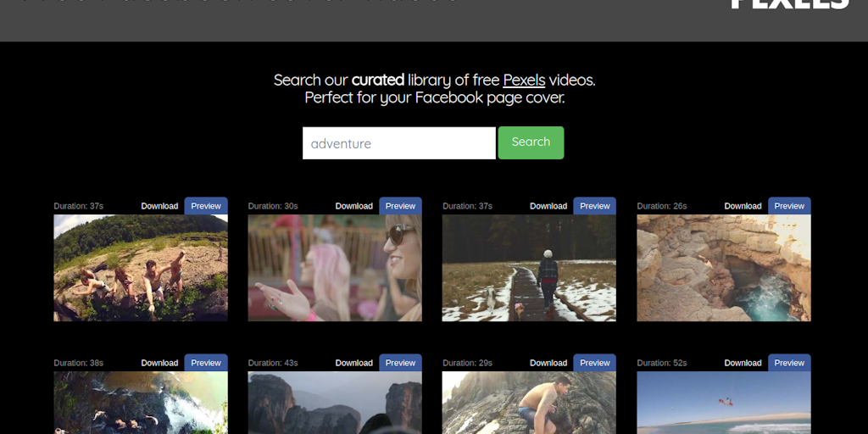The width and height of the screenshot is (868, 434).
Task: Download the 43s misty cliffs video
Action: 353,363
